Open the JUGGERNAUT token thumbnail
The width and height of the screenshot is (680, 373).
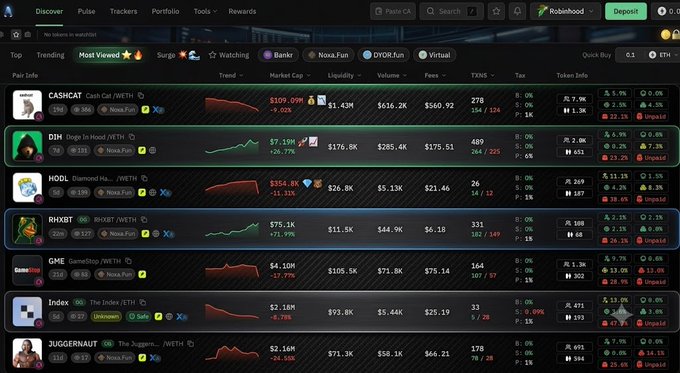click(27, 353)
